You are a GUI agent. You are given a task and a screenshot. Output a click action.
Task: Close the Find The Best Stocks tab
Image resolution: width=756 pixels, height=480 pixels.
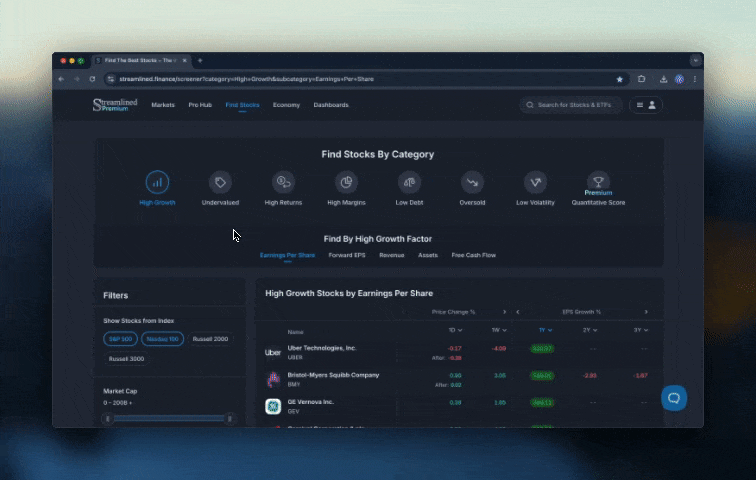point(184,61)
